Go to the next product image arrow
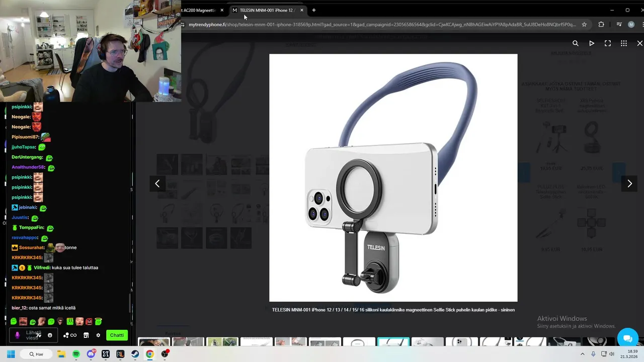The image size is (644, 362). 629,184
